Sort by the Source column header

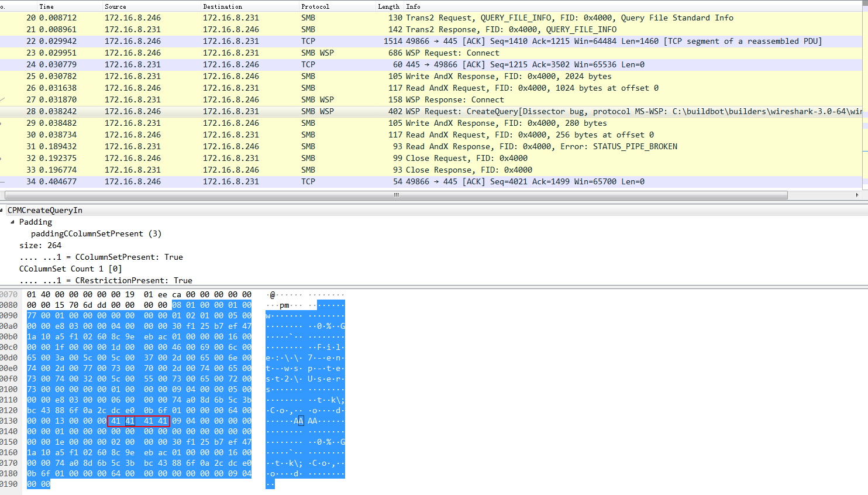click(x=115, y=6)
